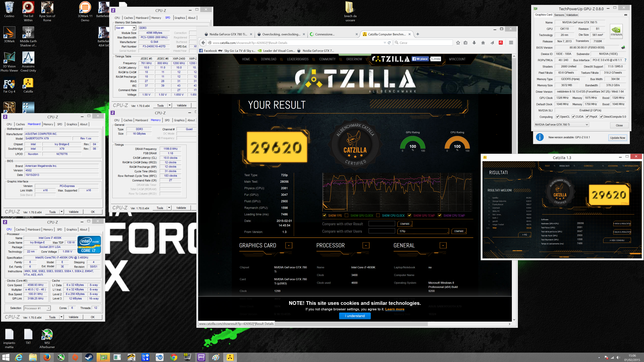Open the Cestino recycle bin desktop icon
Screen dimensions: 644x362
coord(9,10)
